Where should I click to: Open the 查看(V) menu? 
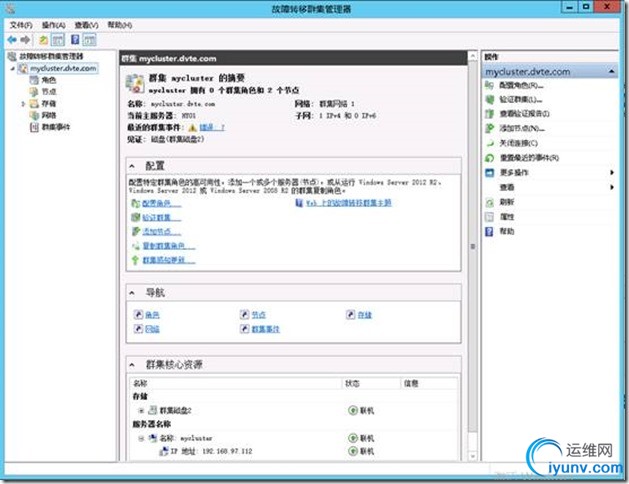click(x=87, y=25)
